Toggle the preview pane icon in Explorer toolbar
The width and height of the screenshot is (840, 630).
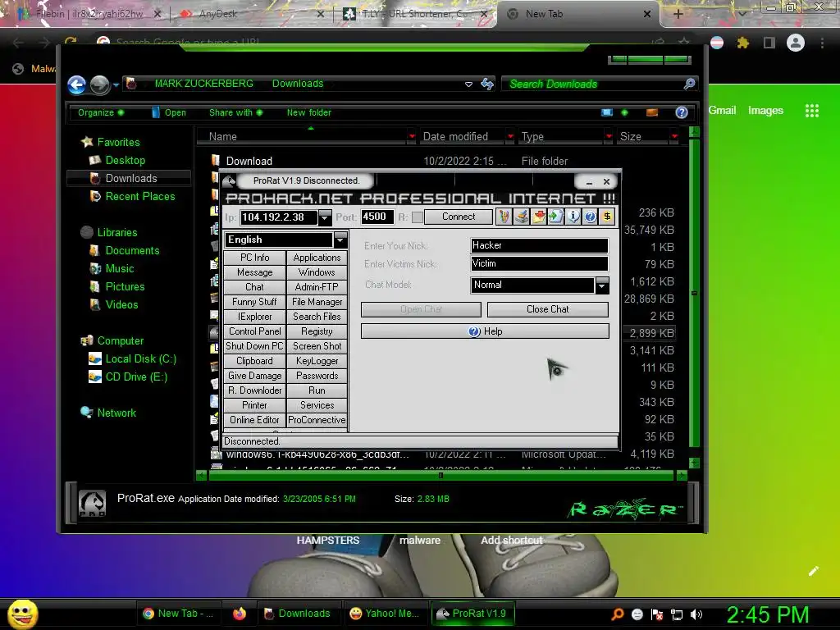652,112
